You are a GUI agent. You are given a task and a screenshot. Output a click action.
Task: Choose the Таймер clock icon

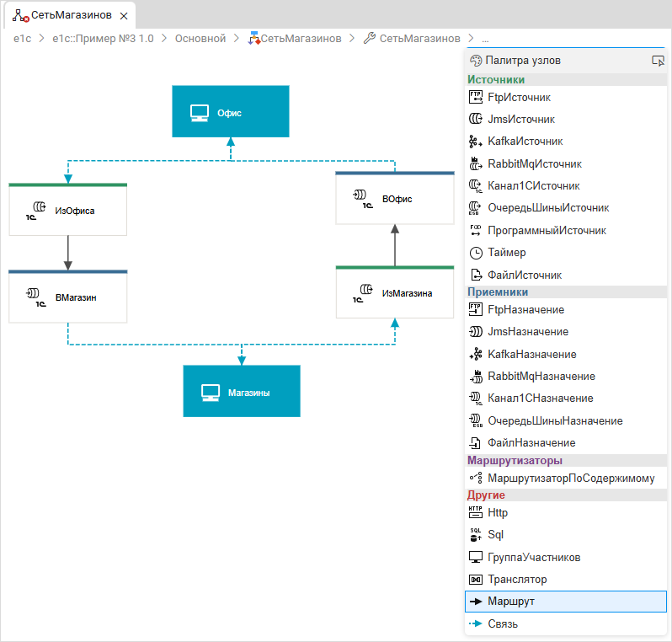[x=475, y=252]
